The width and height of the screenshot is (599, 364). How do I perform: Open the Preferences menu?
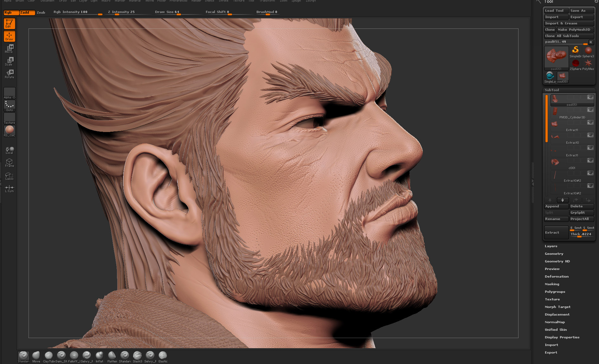coord(178,1)
